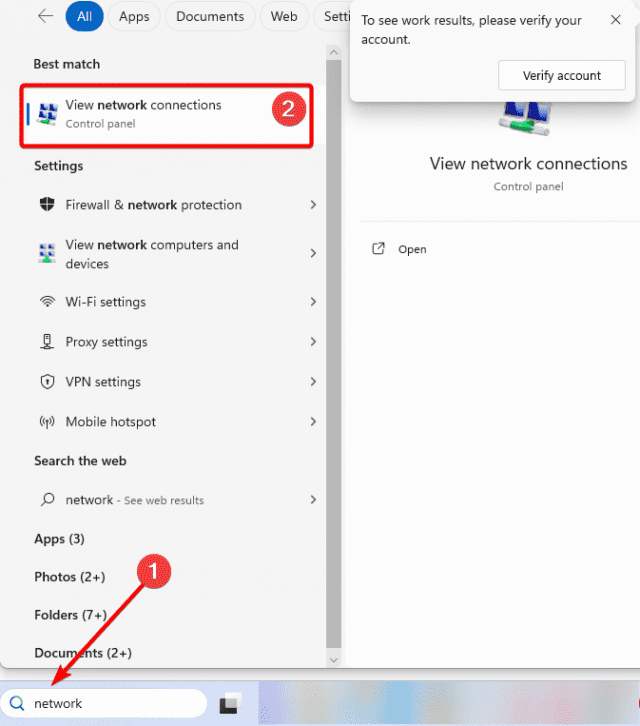Image resolution: width=640 pixels, height=726 pixels.
Task: Click the large network connections preview icon
Action: (x=525, y=118)
